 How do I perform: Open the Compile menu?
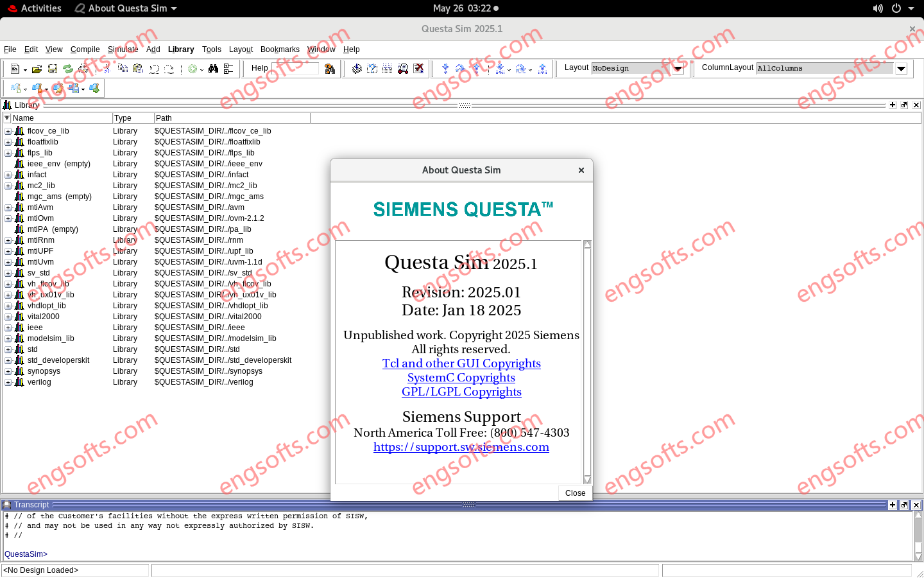85,49
